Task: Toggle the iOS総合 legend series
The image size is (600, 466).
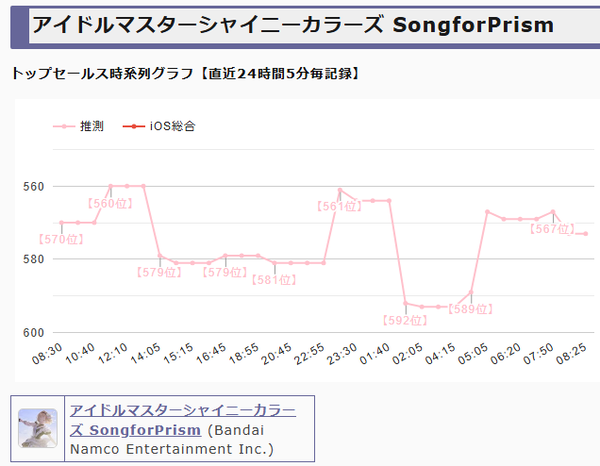Action: (x=159, y=126)
